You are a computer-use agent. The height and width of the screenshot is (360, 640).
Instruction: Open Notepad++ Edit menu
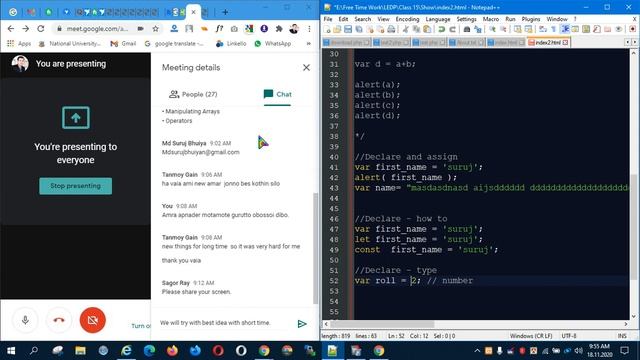tap(343, 19)
